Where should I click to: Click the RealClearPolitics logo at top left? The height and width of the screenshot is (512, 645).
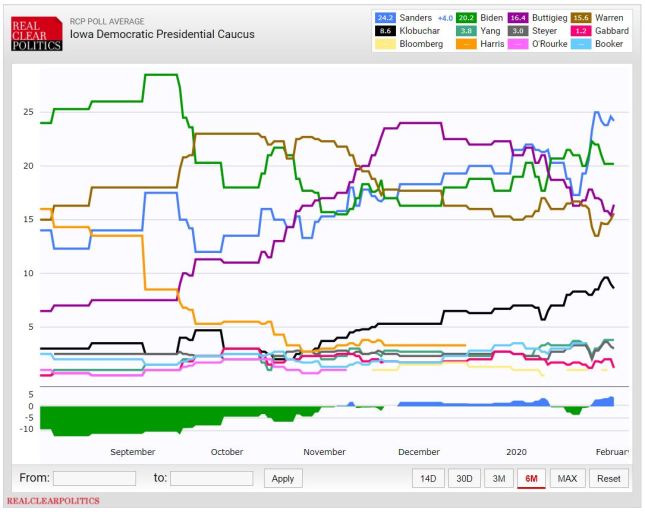pos(34,33)
